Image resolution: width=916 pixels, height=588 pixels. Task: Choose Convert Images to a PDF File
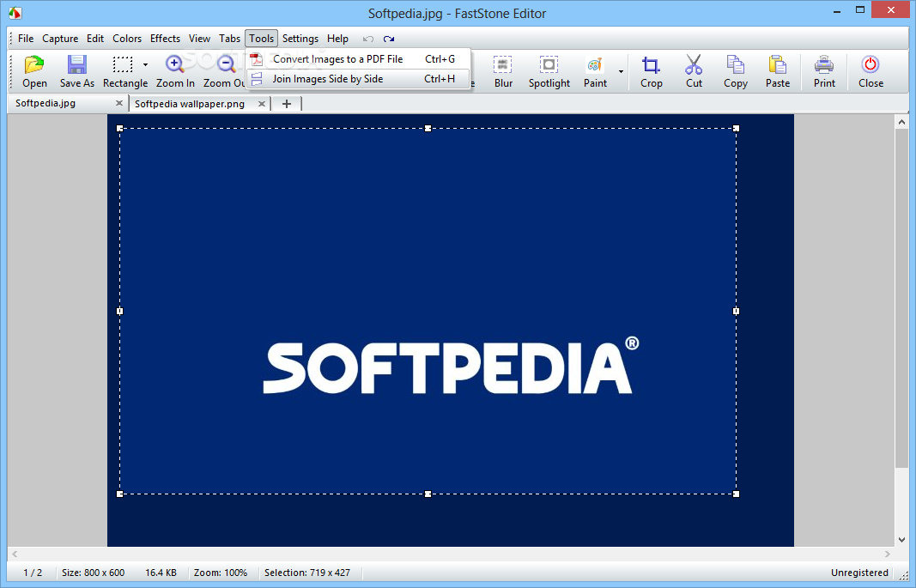coord(359,59)
